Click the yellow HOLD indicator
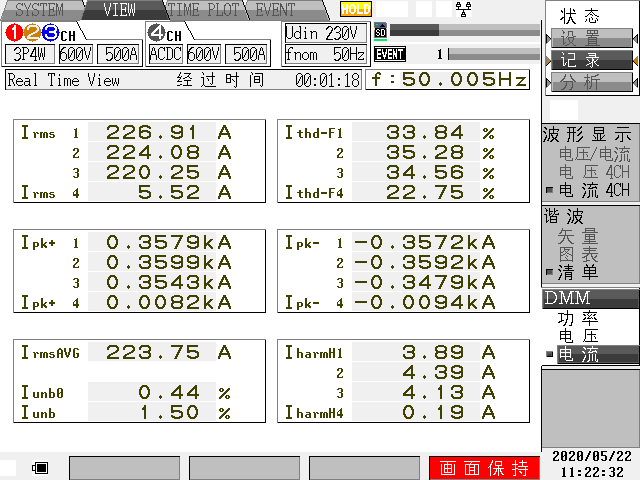 [x=355, y=9]
